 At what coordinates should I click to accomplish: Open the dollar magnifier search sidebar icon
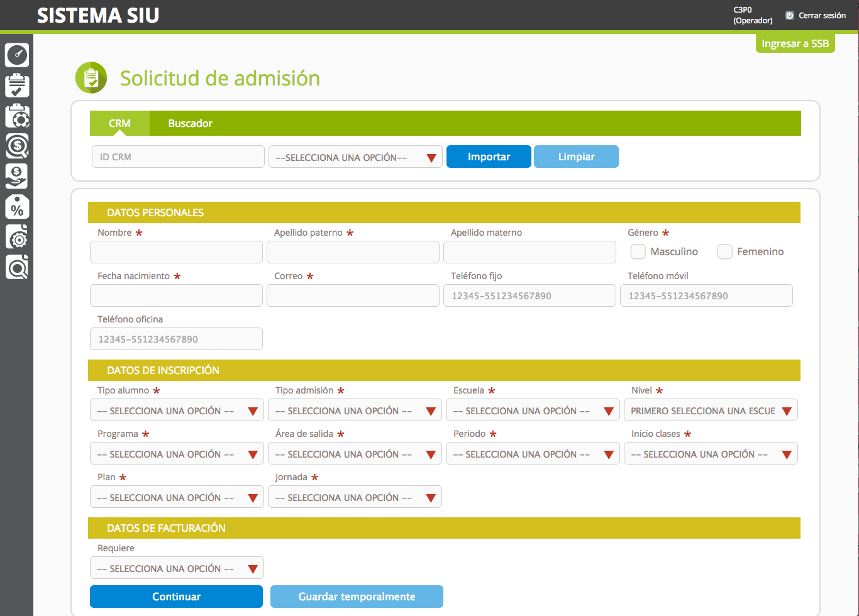tap(17, 146)
